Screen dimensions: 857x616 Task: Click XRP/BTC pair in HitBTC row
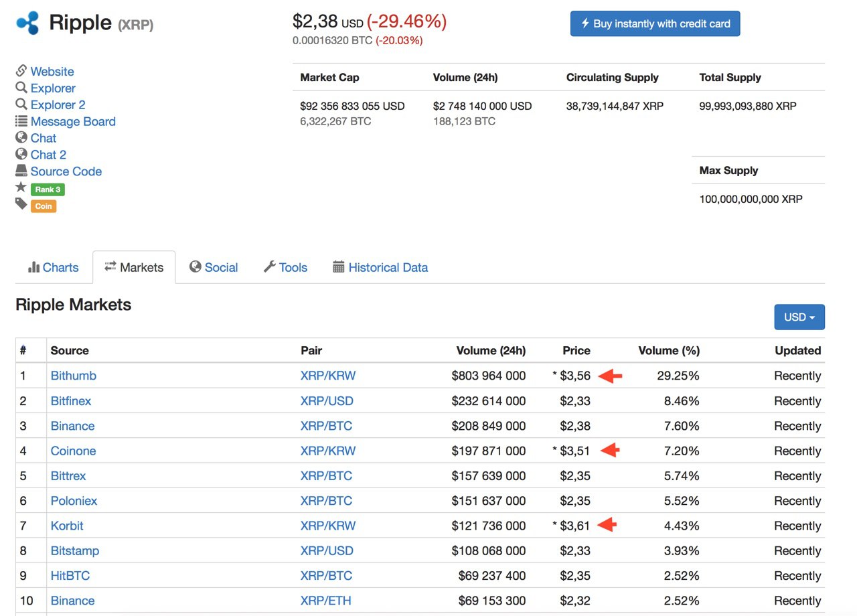(326, 576)
